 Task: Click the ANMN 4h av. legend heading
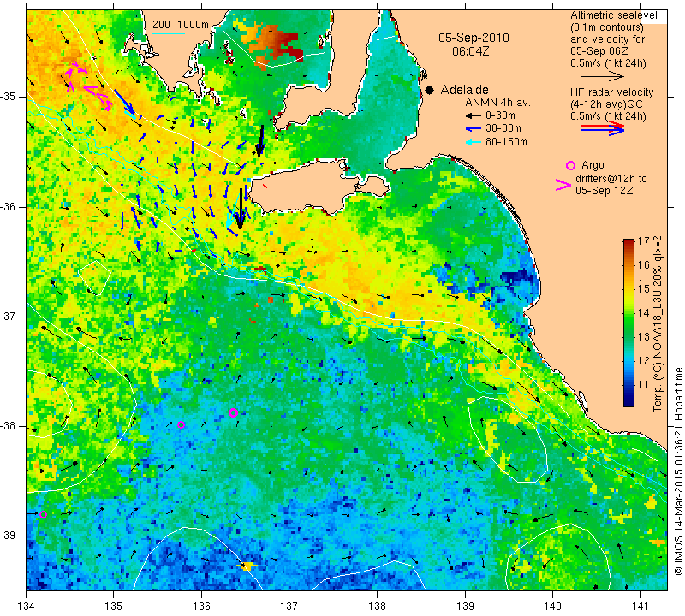coord(497,103)
